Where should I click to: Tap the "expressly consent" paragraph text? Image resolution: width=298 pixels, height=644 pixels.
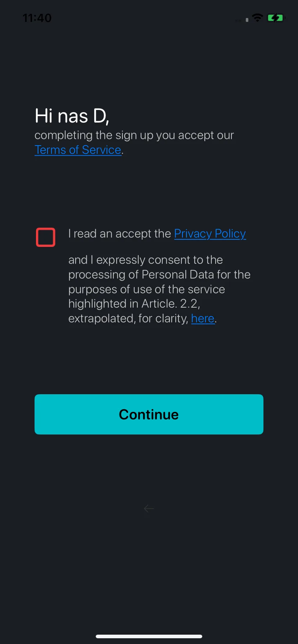(x=159, y=289)
